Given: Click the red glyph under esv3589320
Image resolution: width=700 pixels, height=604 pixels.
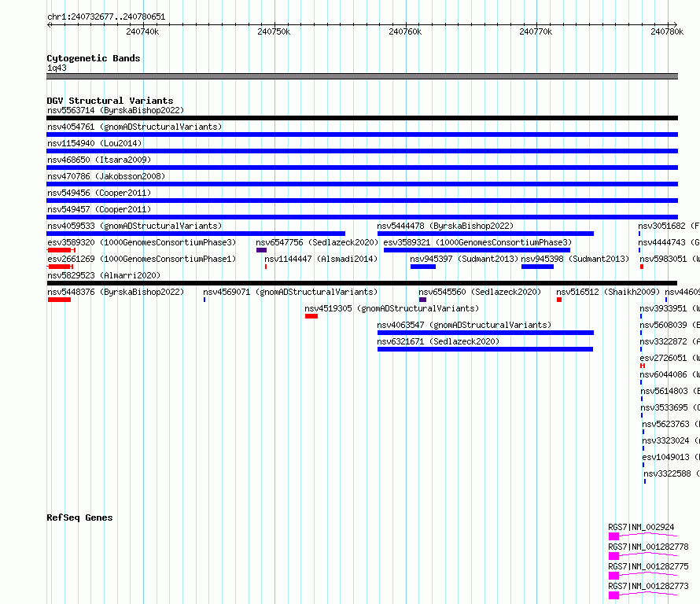Looking at the screenshot, I should coord(61,250).
